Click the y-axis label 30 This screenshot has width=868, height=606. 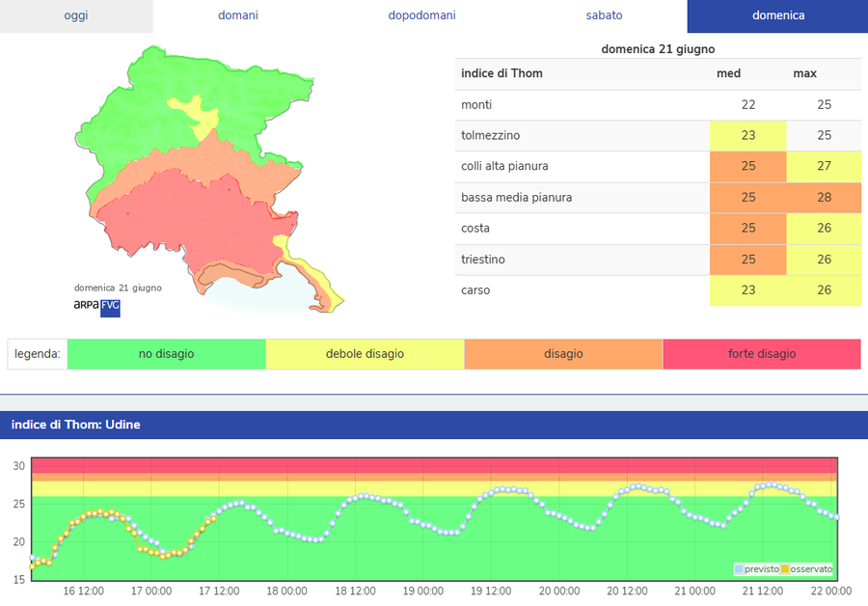19,466
